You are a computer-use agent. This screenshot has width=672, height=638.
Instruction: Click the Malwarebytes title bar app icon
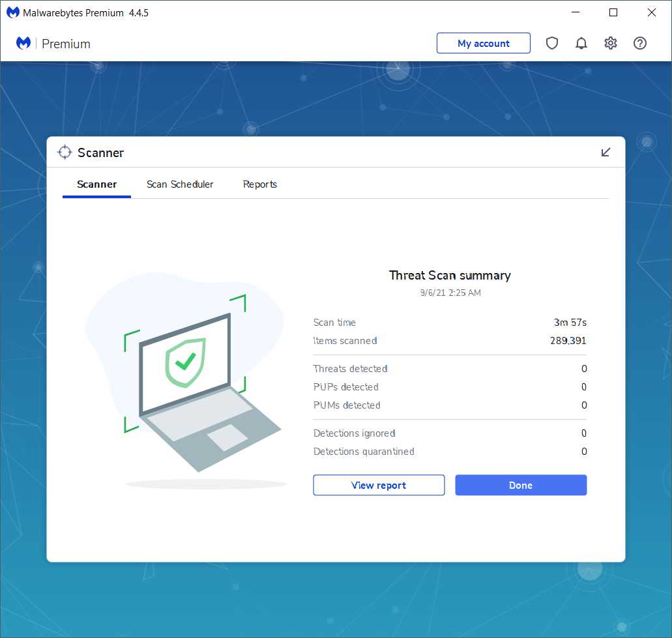click(13, 12)
